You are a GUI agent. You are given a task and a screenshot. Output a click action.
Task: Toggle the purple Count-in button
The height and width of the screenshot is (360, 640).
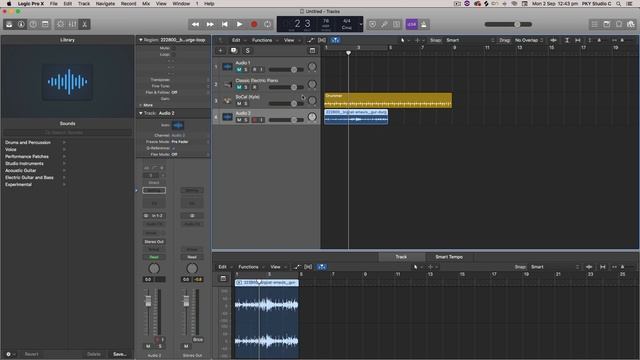tap(411, 24)
